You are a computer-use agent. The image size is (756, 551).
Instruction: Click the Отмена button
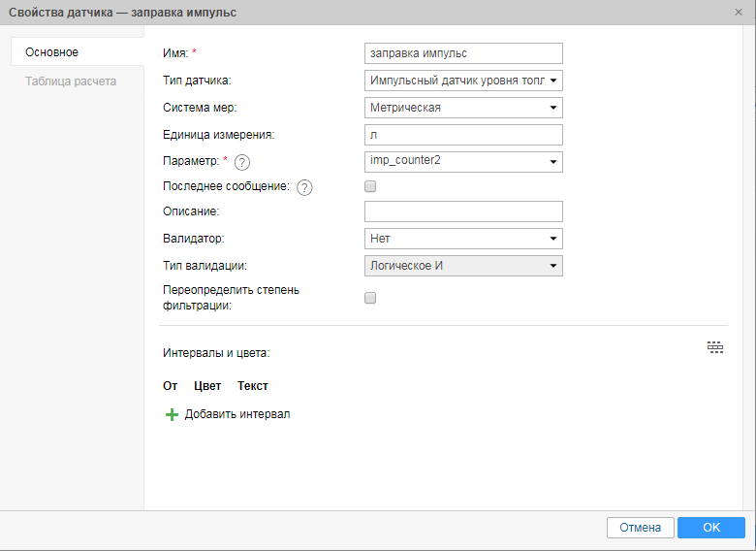[x=640, y=528]
